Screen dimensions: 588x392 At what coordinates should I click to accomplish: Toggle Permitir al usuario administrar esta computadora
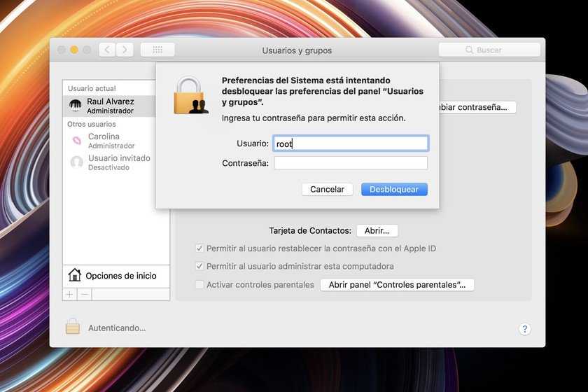click(x=199, y=266)
